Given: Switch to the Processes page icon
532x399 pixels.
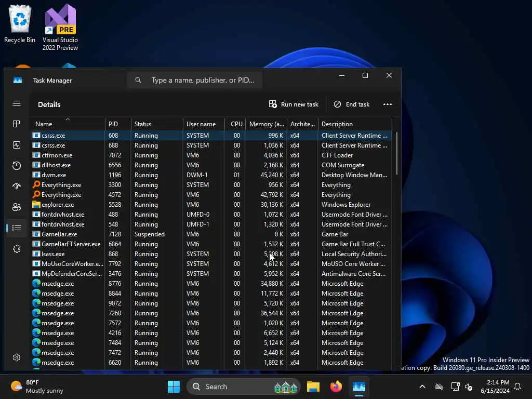Looking at the screenshot, I should point(16,124).
